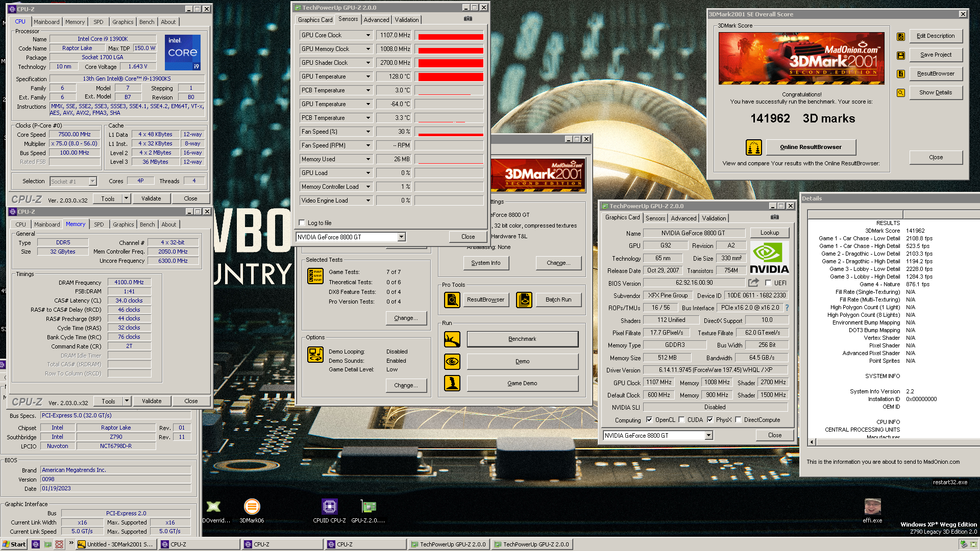Click the Untitled - 3DMark2001 taskbar button
The width and height of the screenshot is (980, 551).
click(116, 544)
